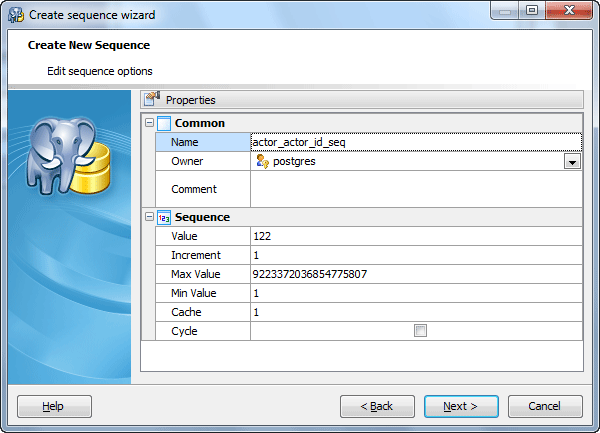Image resolution: width=600 pixels, height=433 pixels.
Task: Click the postgres owner user icon
Action: tap(262, 161)
